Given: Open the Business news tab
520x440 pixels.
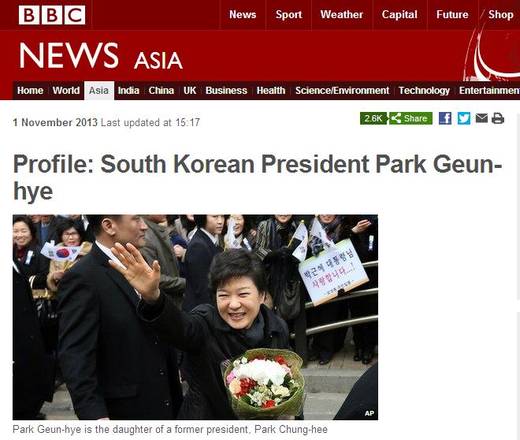Looking at the screenshot, I should [x=226, y=91].
